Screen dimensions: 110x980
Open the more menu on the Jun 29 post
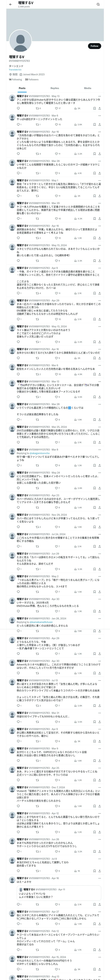(99, 554)
